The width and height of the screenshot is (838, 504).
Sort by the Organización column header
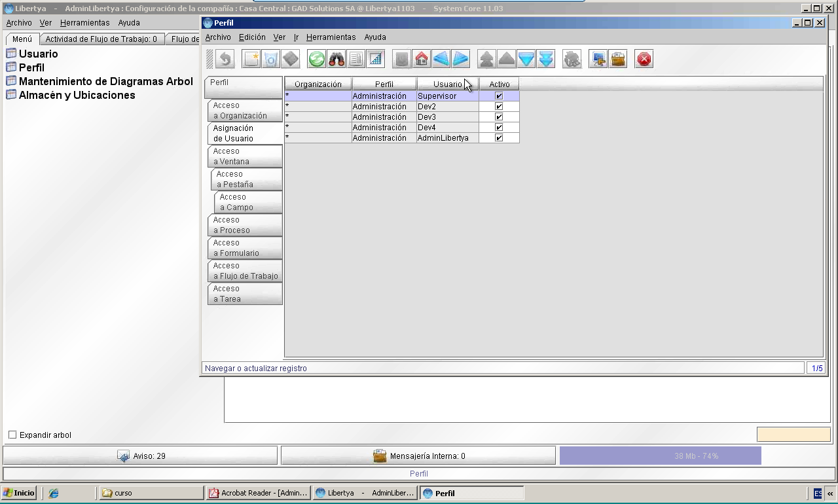[318, 84]
